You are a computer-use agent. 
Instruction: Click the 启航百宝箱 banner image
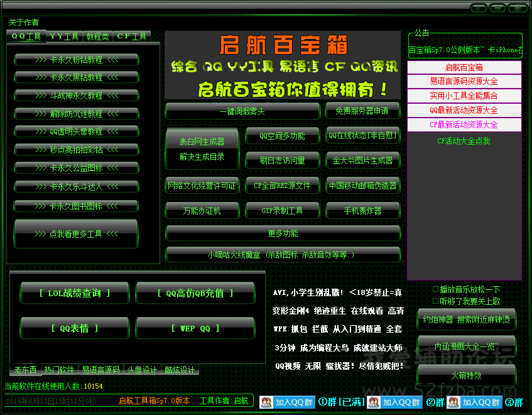(x=283, y=65)
